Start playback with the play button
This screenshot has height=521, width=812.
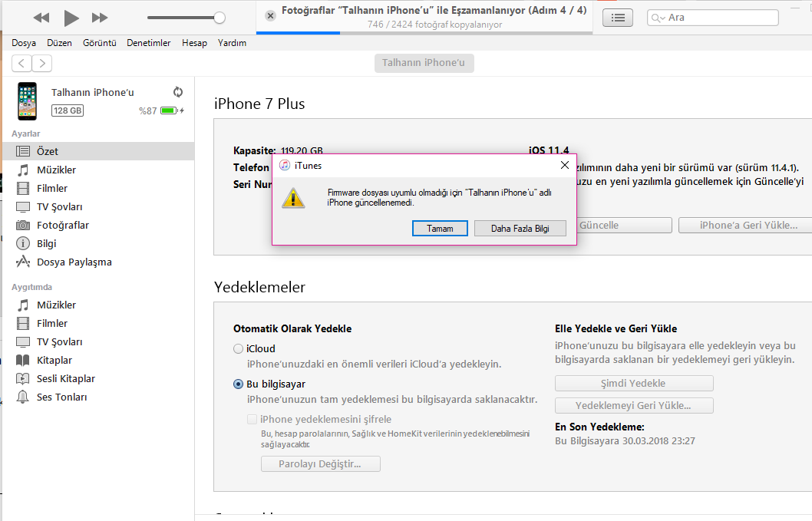click(71, 18)
